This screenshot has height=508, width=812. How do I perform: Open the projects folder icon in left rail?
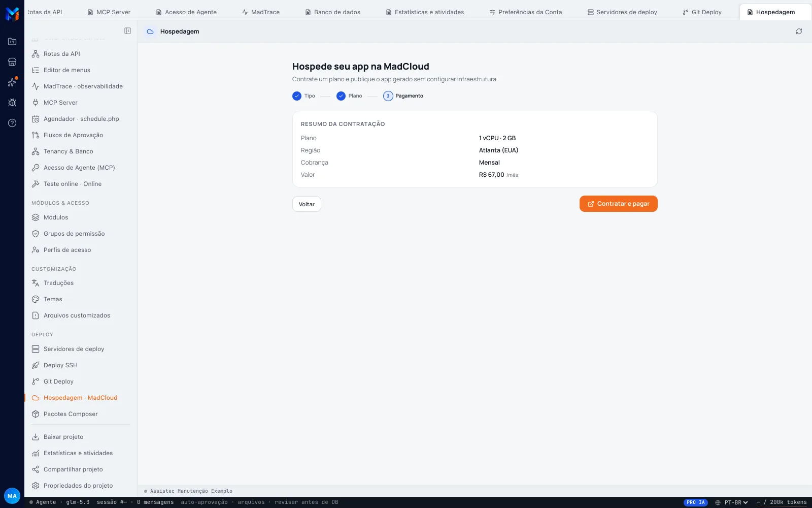click(12, 42)
